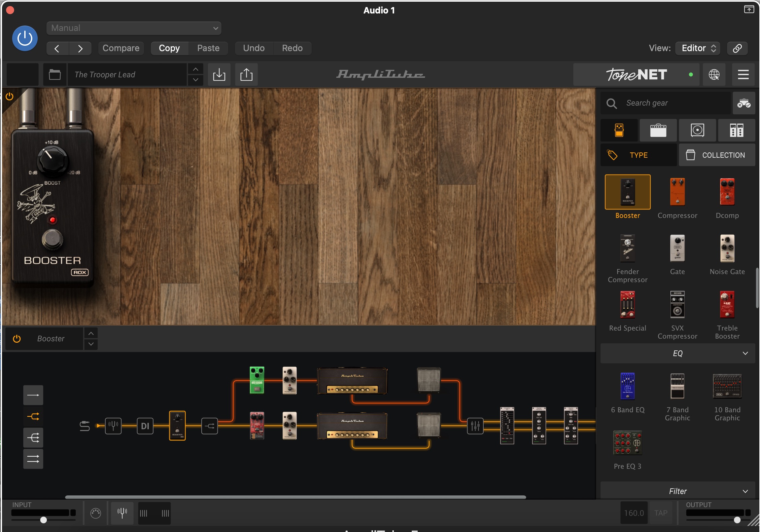
Task: Collapse the EQ section
Action: [678, 353]
